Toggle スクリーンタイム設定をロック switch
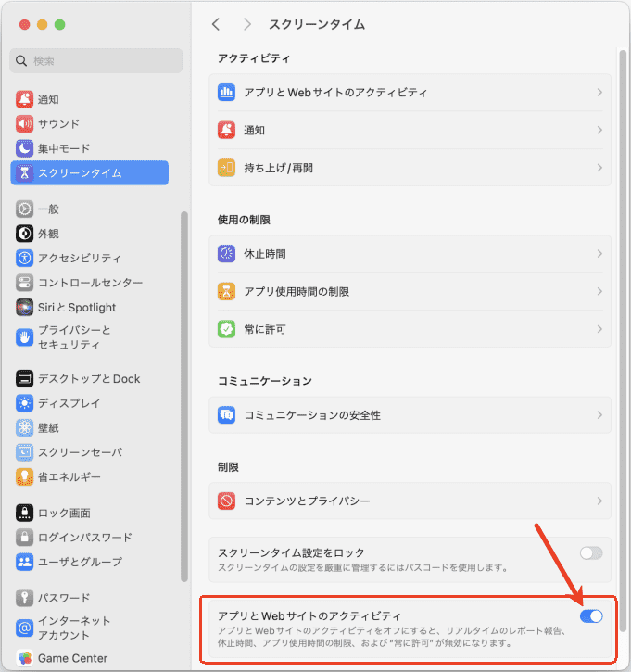The image size is (631, 672). [x=591, y=552]
